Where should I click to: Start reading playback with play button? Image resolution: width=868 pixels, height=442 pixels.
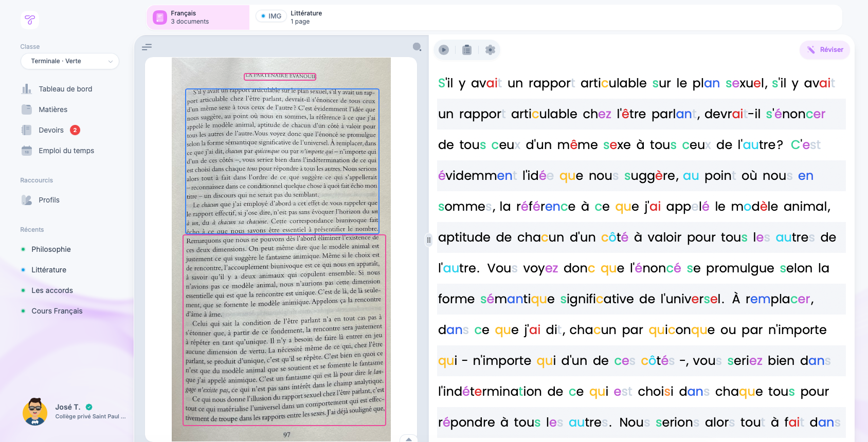coord(444,50)
